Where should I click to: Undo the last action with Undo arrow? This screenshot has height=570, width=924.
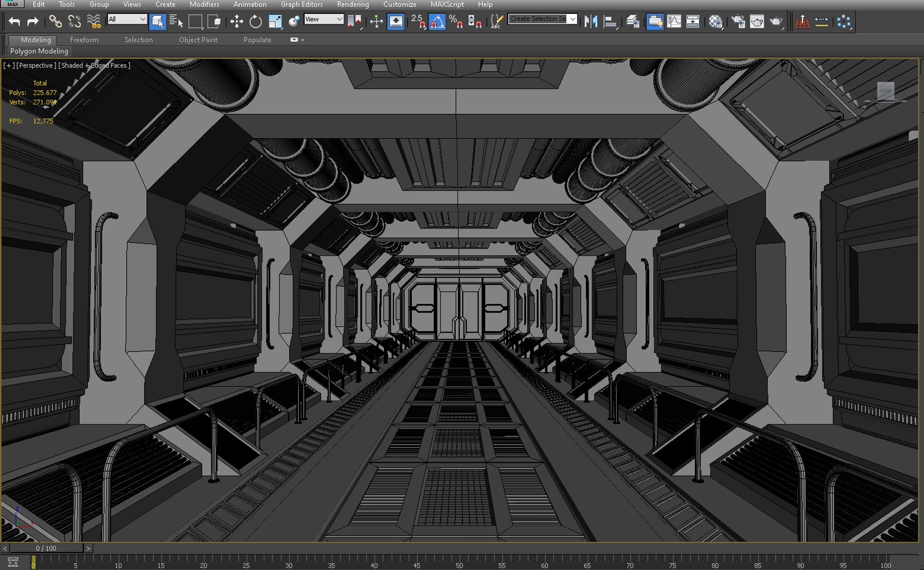pos(15,22)
